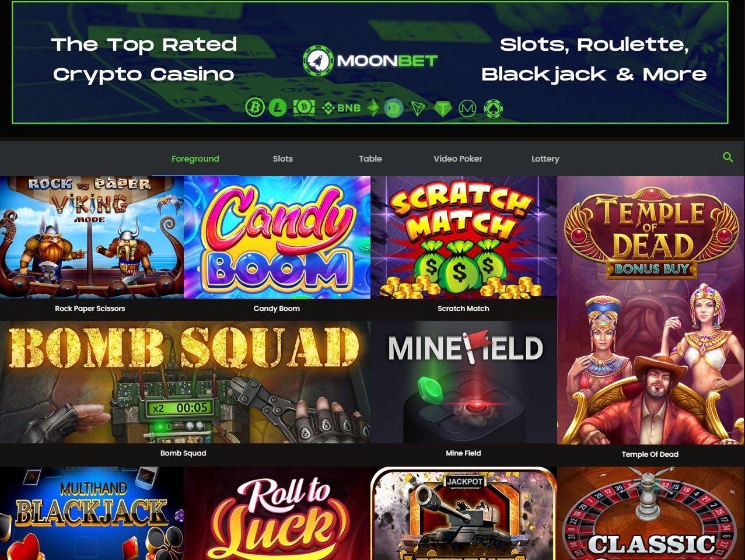The width and height of the screenshot is (745, 560).
Task: Click the Moonbet rocket logo
Action: pos(318,60)
